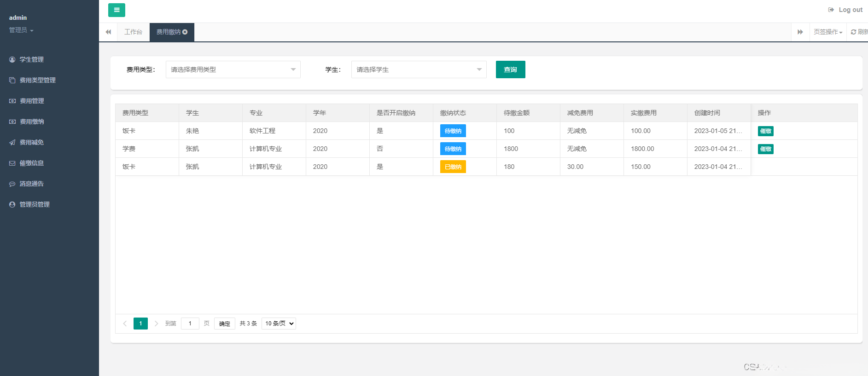This screenshot has width=868, height=376.
Task: Click the admin username text
Action: click(18, 17)
